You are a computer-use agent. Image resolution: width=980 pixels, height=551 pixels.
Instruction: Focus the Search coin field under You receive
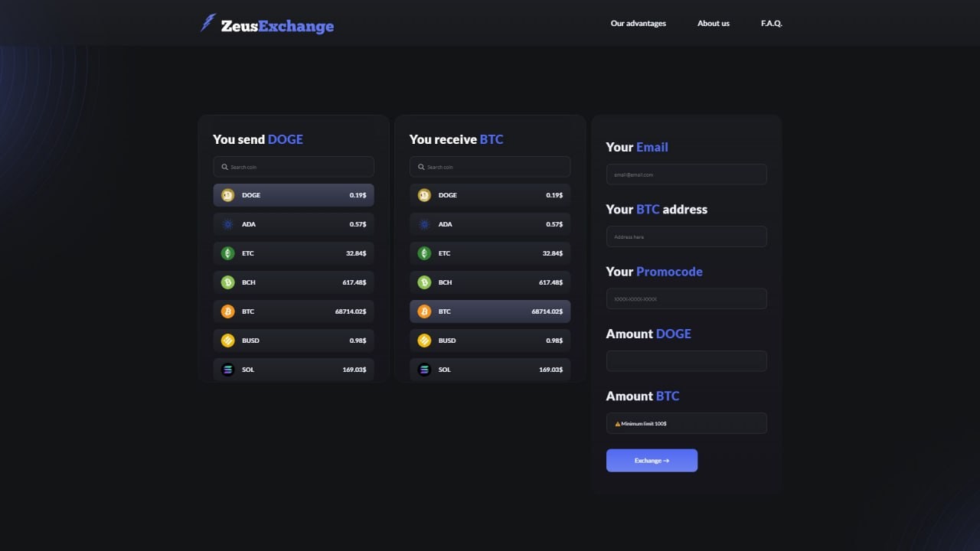tap(490, 167)
